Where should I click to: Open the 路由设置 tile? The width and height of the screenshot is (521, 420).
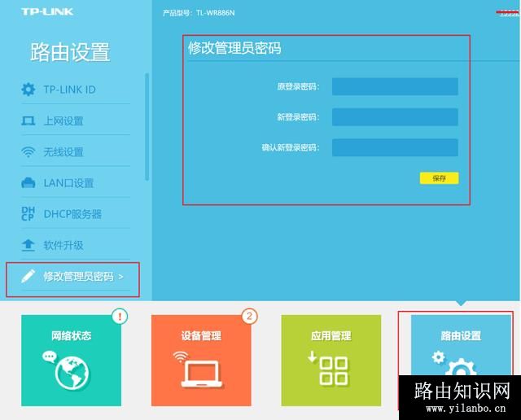coord(461,346)
